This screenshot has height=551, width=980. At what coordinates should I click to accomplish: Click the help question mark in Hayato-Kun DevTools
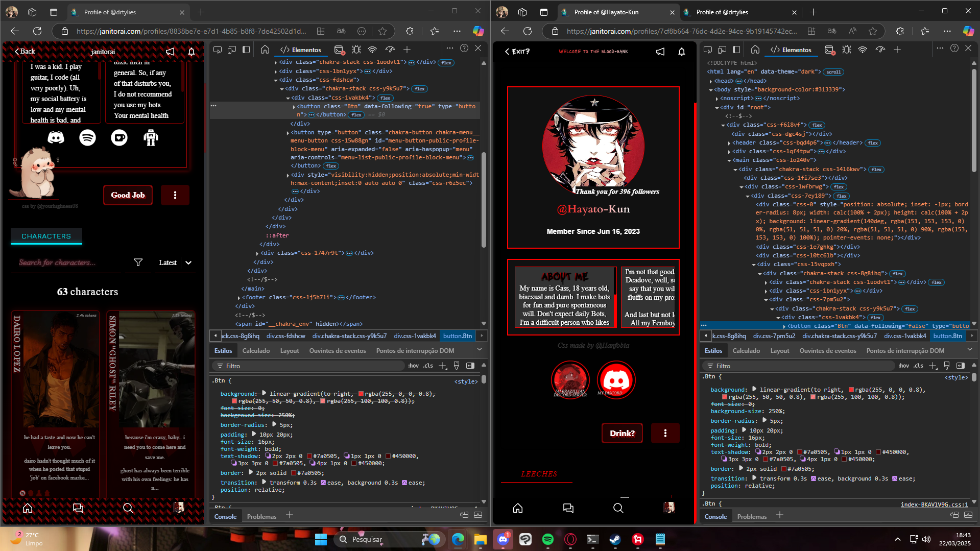[954, 48]
